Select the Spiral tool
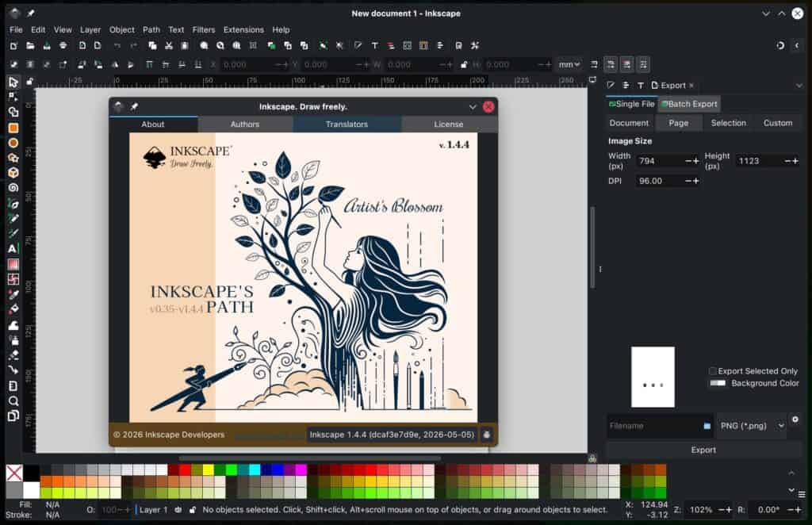Image resolution: width=812 pixels, height=525 pixels. pyautogui.click(x=13, y=188)
